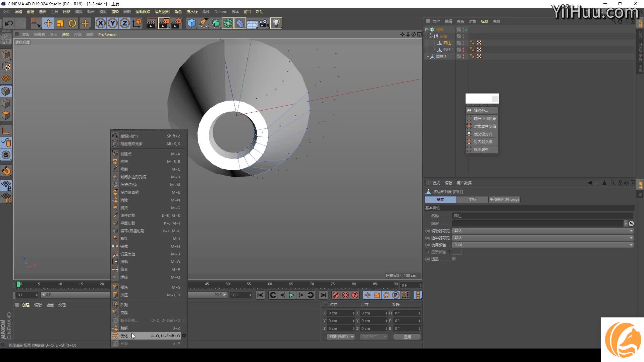644x362 pixels.
Task: Click the 应用 apply button
Action: (x=407, y=337)
